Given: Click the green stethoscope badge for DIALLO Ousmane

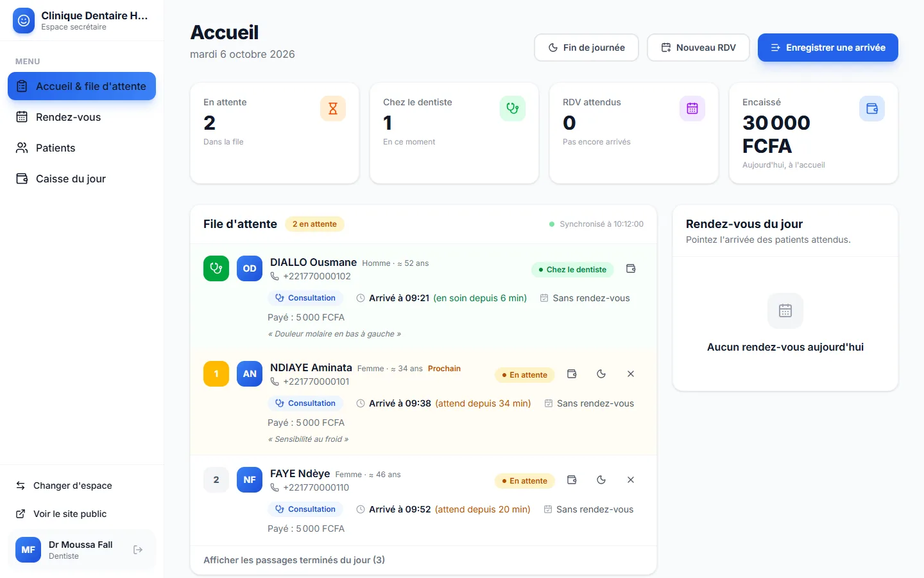Looking at the screenshot, I should click(x=216, y=268).
